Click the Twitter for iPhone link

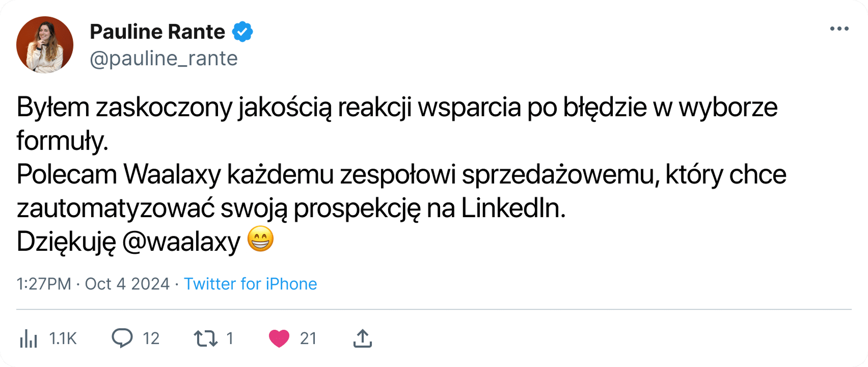(x=251, y=284)
